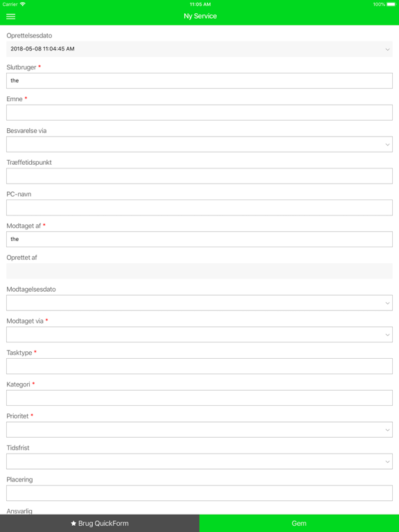Viewport: 399px width, 532px height.
Task: Select the Kategori input field
Action: click(199, 398)
